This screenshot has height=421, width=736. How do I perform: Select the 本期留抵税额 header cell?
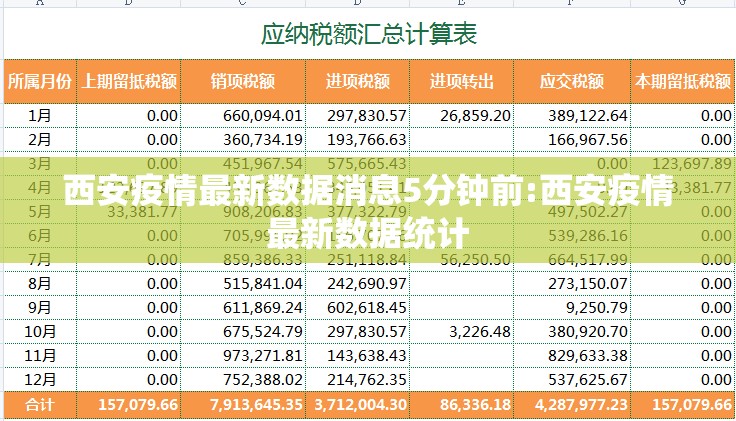pyautogui.click(x=683, y=82)
